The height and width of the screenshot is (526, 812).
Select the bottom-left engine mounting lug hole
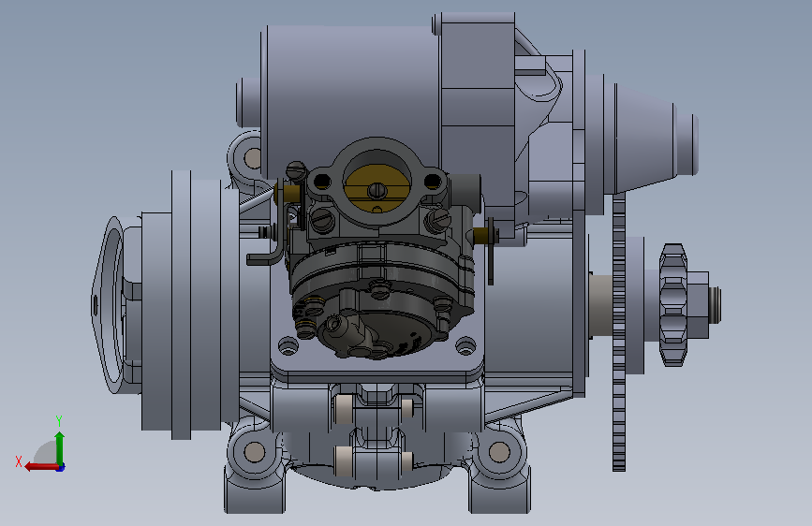coord(254,451)
